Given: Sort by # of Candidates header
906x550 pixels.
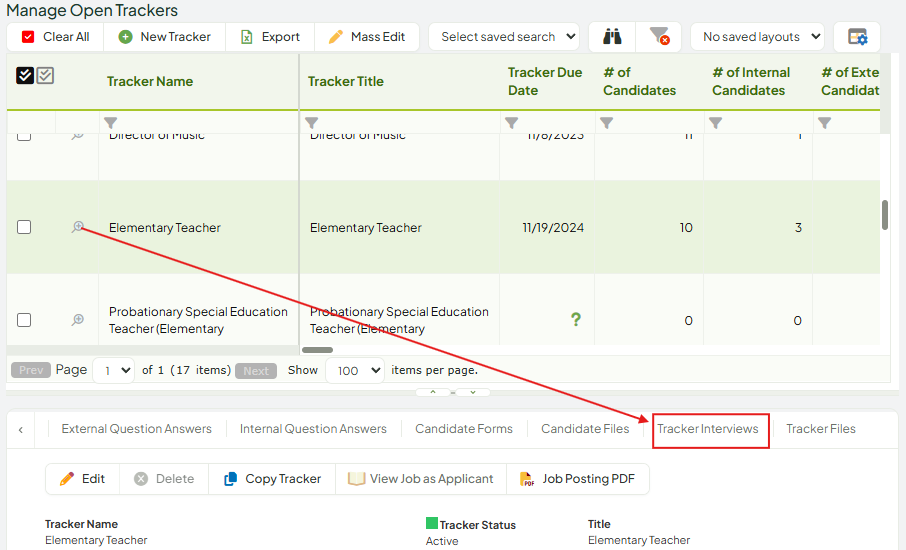Looking at the screenshot, I should tap(640, 81).
